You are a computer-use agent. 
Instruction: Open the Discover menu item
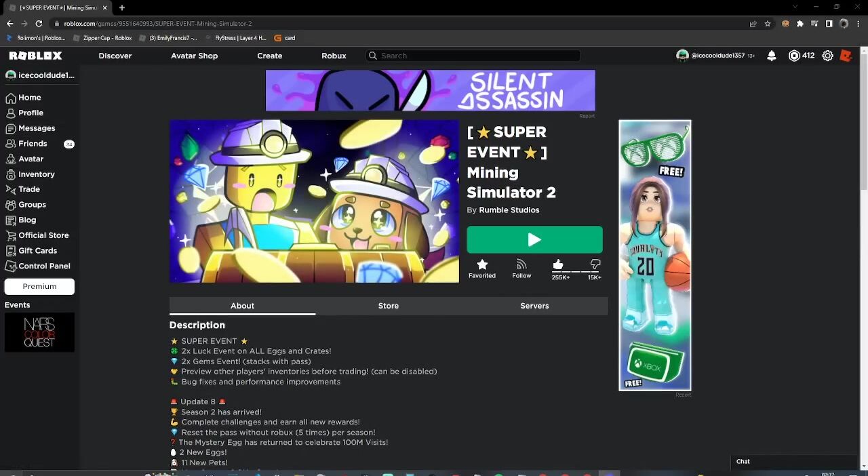tap(115, 56)
